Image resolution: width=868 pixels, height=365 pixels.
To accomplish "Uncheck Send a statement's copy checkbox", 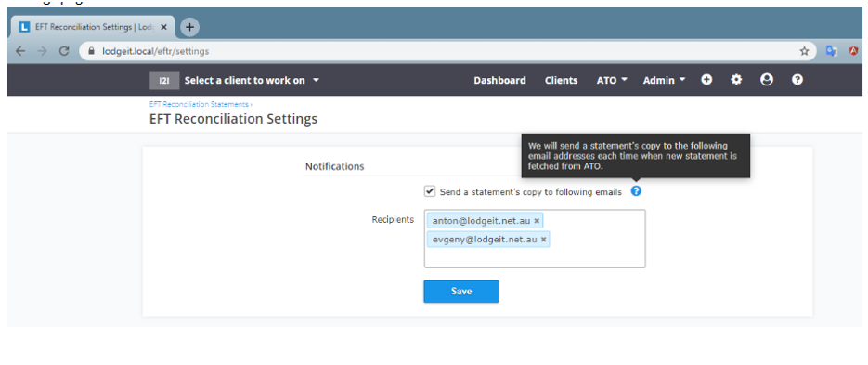I will (429, 191).
